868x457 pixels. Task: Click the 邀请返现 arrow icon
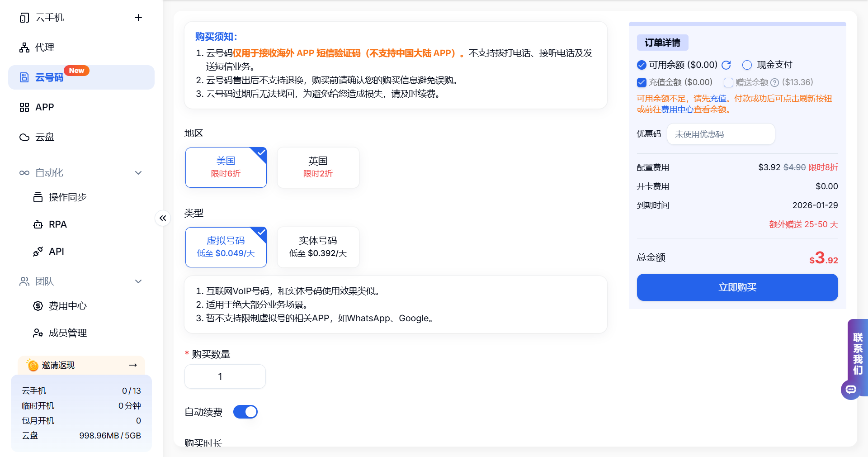click(x=133, y=365)
